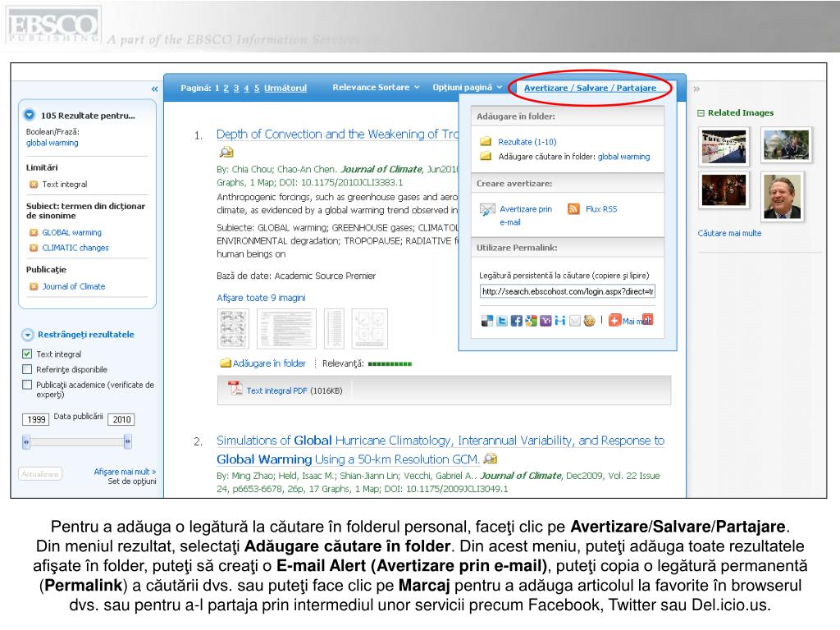Go to results page 2
This screenshot has height=630, width=840.
(226, 89)
